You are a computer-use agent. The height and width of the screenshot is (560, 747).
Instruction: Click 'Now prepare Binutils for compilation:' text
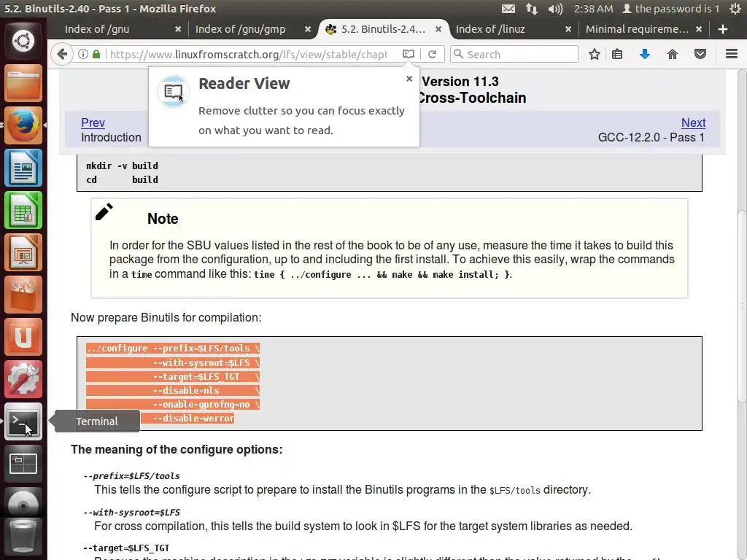(166, 318)
